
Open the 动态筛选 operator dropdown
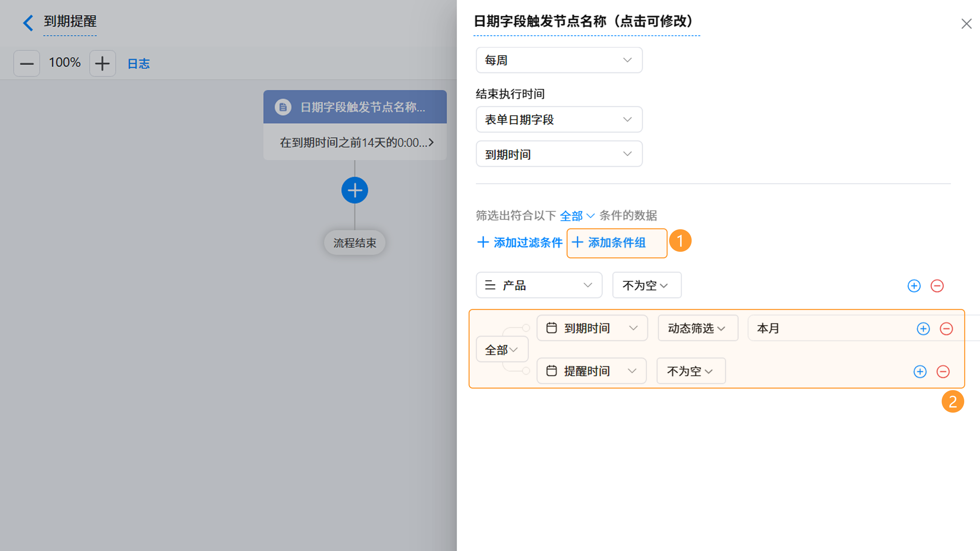coord(698,328)
